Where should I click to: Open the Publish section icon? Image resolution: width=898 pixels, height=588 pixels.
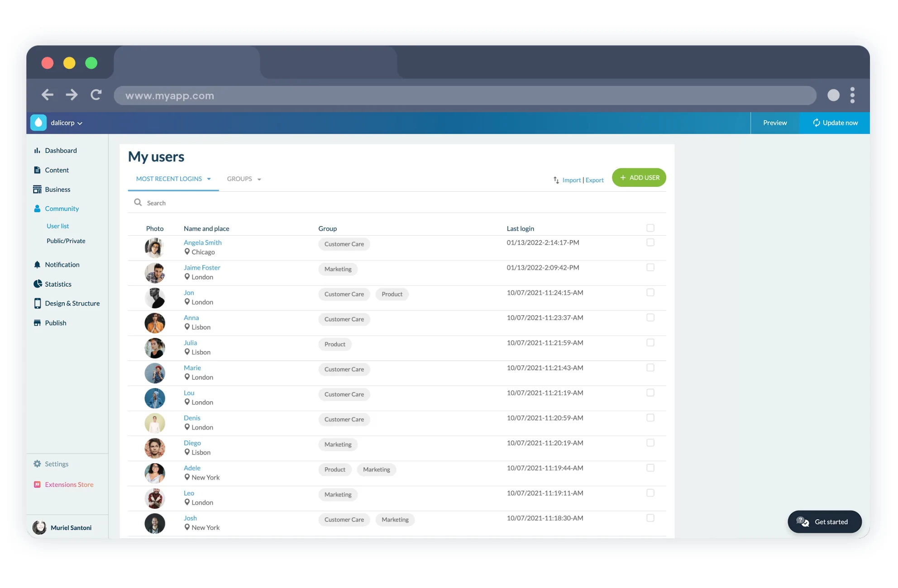click(x=38, y=322)
